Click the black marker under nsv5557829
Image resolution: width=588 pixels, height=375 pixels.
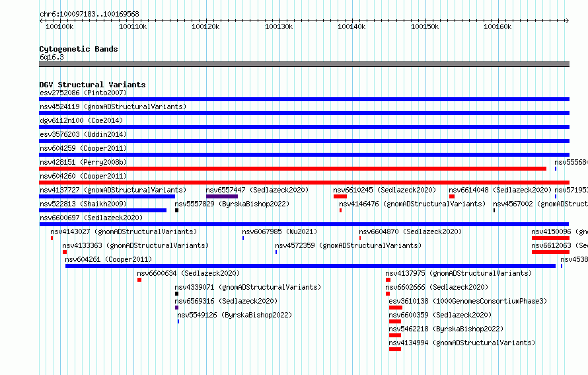click(176, 210)
